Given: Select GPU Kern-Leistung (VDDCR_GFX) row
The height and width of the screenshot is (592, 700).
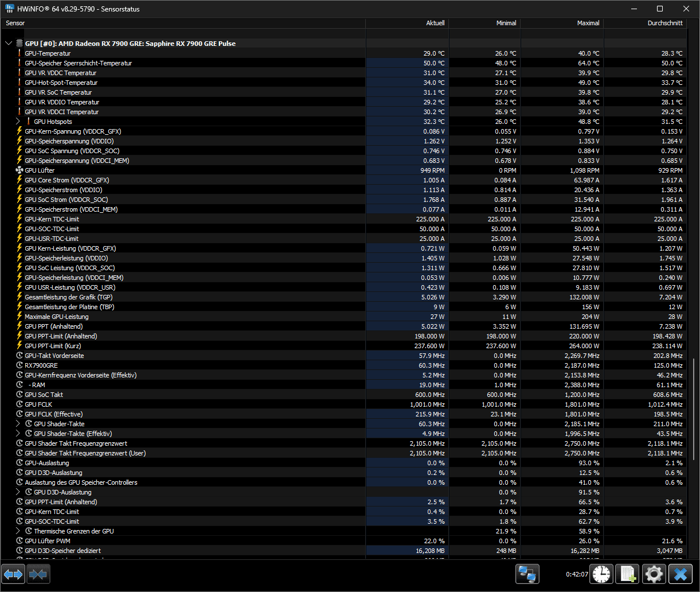Looking at the screenshot, I should click(344, 248).
